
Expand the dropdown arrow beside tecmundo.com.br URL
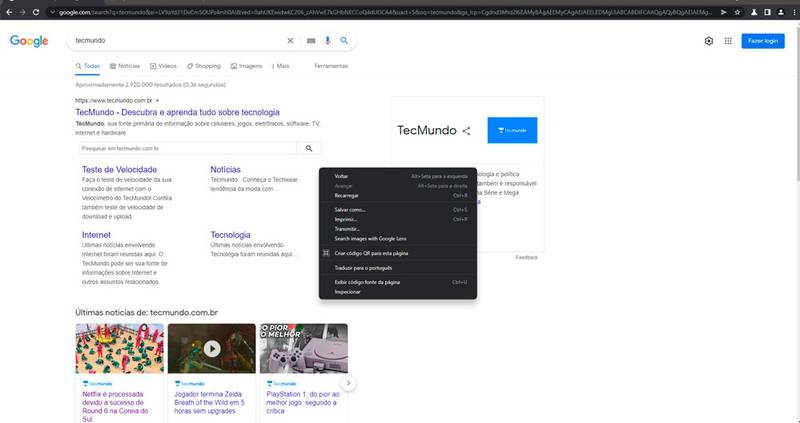(x=157, y=101)
